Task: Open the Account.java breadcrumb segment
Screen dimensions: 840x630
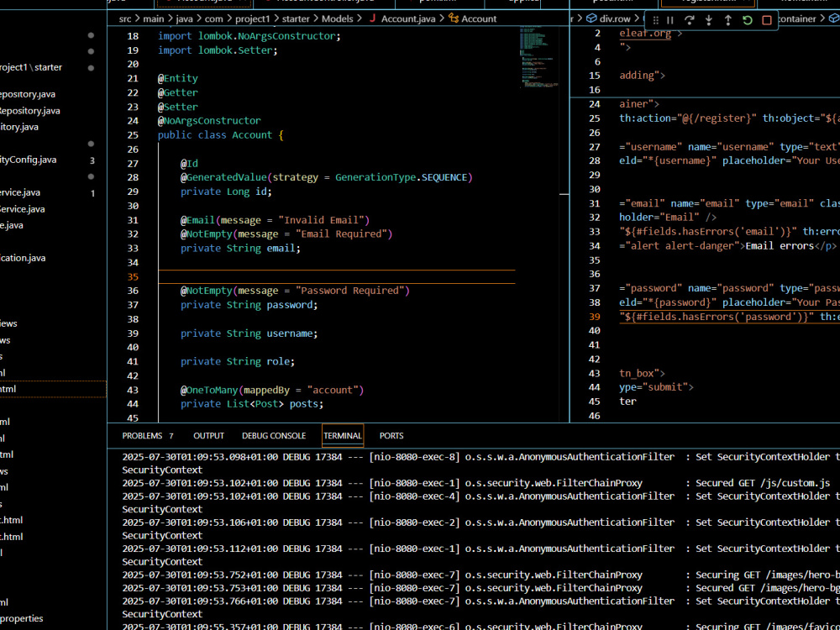Action: pyautogui.click(x=408, y=18)
